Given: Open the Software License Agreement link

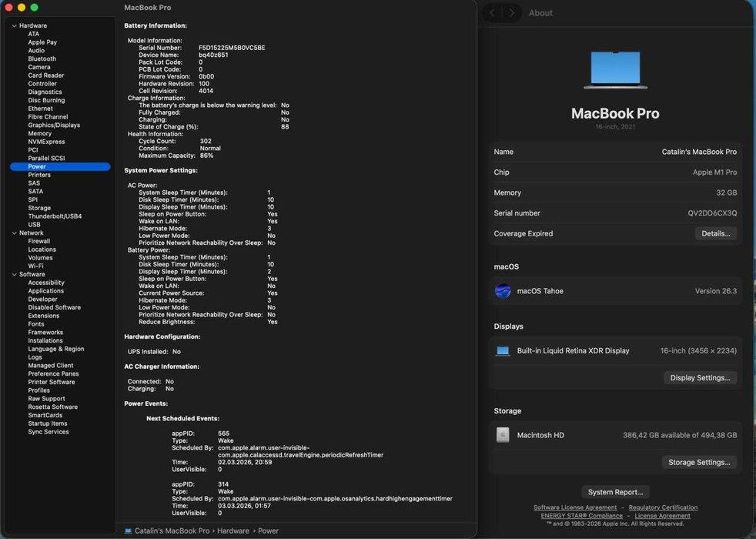Looking at the screenshot, I should pos(575,507).
